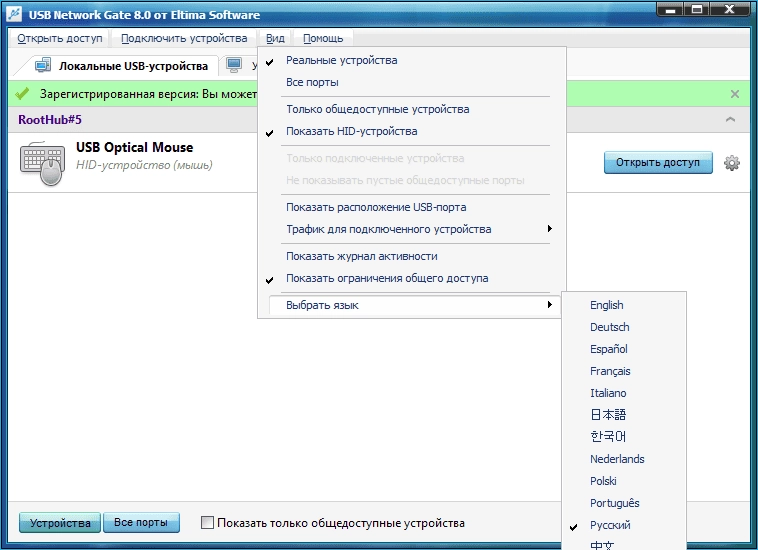Select Nederlands language
Image resolution: width=758 pixels, height=550 pixels.
[624, 459]
